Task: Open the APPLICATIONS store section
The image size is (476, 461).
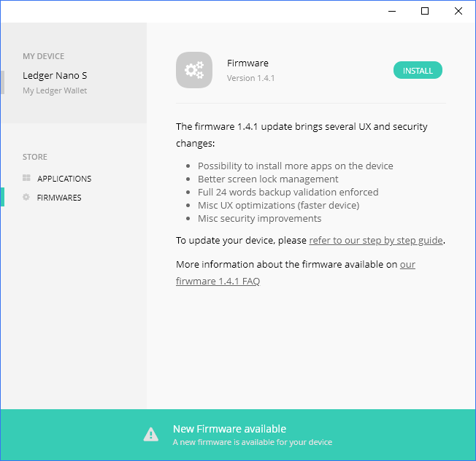Action: coord(64,179)
